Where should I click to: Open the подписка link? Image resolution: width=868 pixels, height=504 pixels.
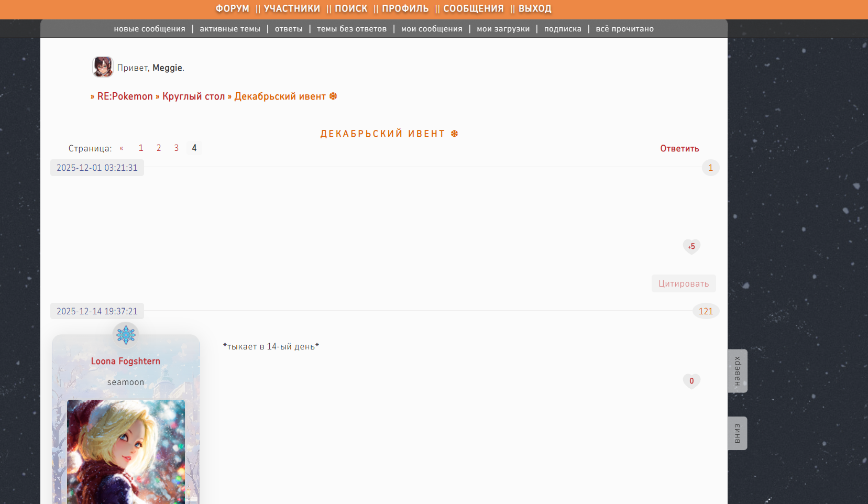coord(563,29)
